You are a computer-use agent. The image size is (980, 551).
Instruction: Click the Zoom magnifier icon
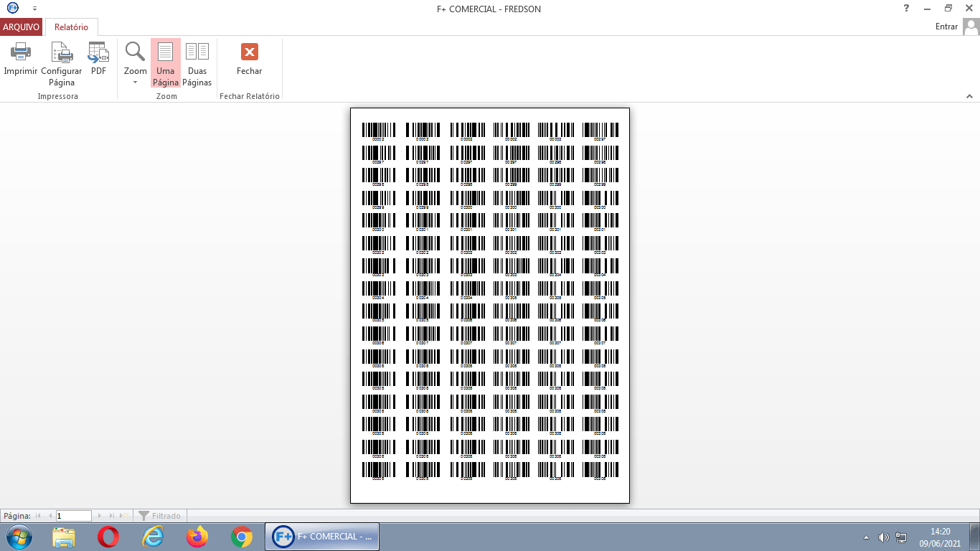point(135,52)
